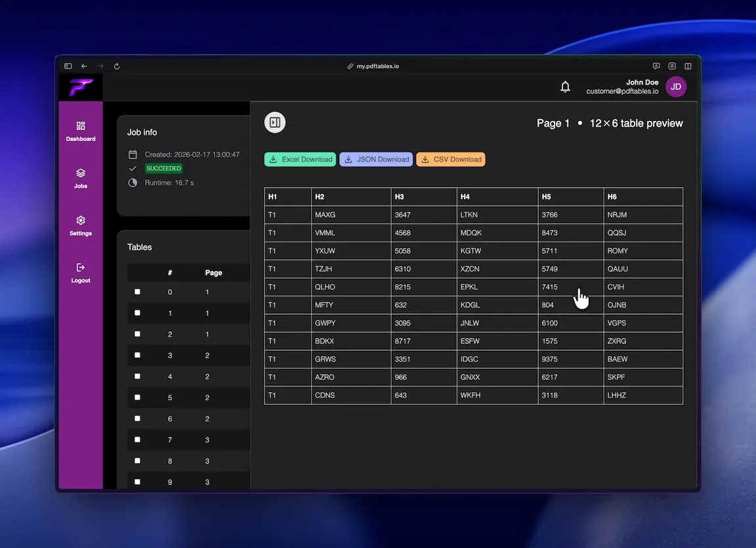Open Settings from the sidebar menu
This screenshot has width=756, height=548.
pyautogui.click(x=80, y=225)
